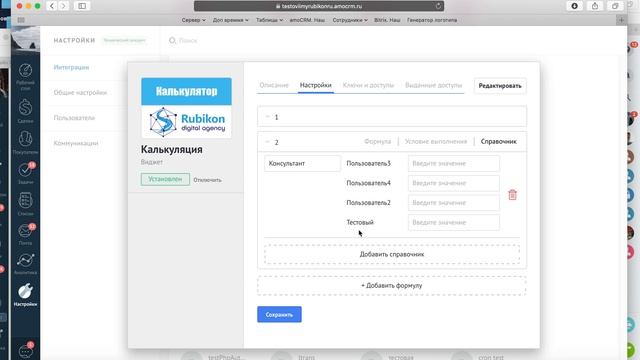This screenshot has height=360, width=640.
Task: Toggle Safari sidebar button
Action: (x=82, y=6)
